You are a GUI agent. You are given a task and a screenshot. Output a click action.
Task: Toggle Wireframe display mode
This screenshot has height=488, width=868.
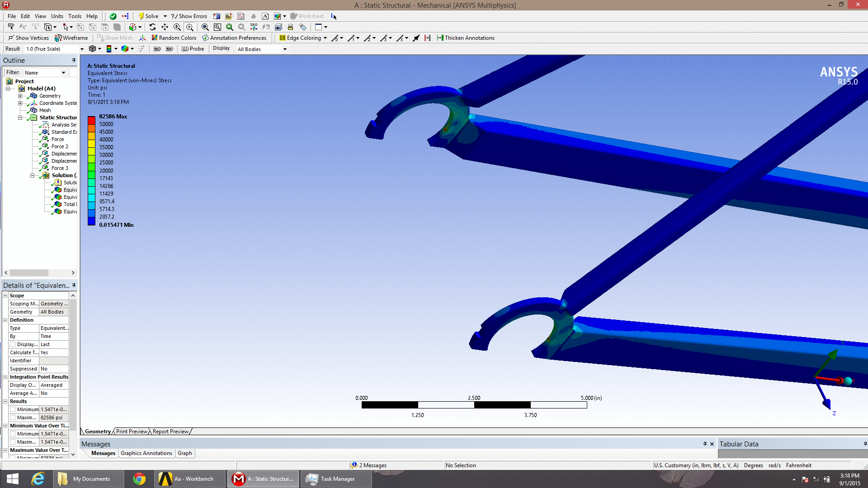click(71, 38)
